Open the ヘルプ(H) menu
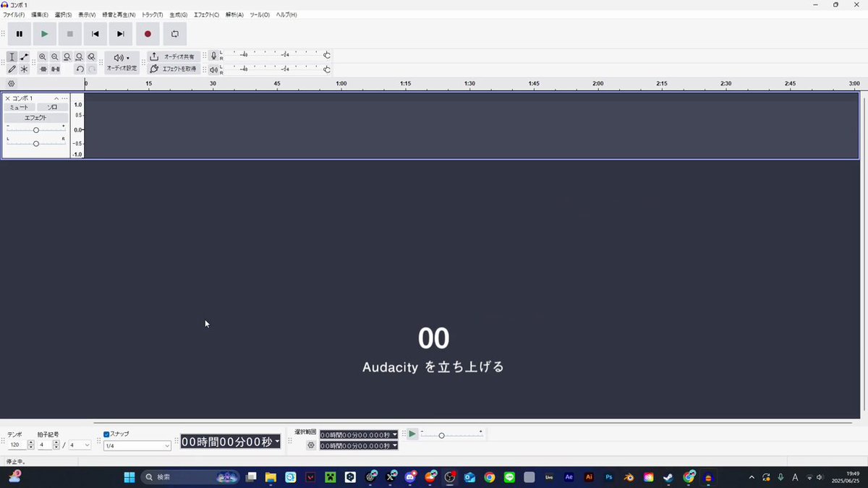The height and width of the screenshot is (488, 868). click(x=286, y=14)
